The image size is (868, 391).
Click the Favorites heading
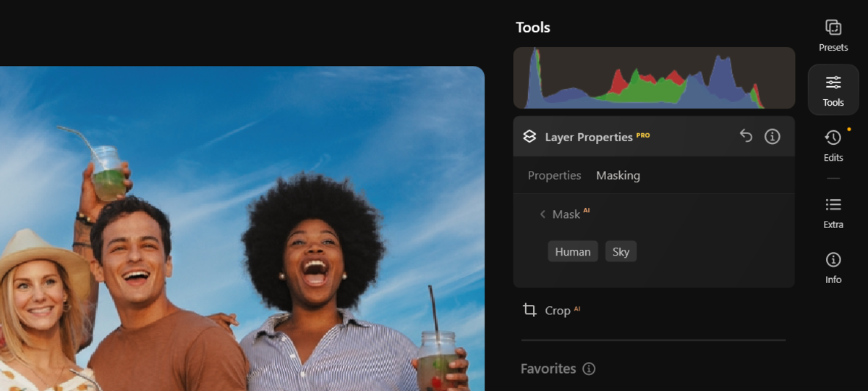coord(548,369)
